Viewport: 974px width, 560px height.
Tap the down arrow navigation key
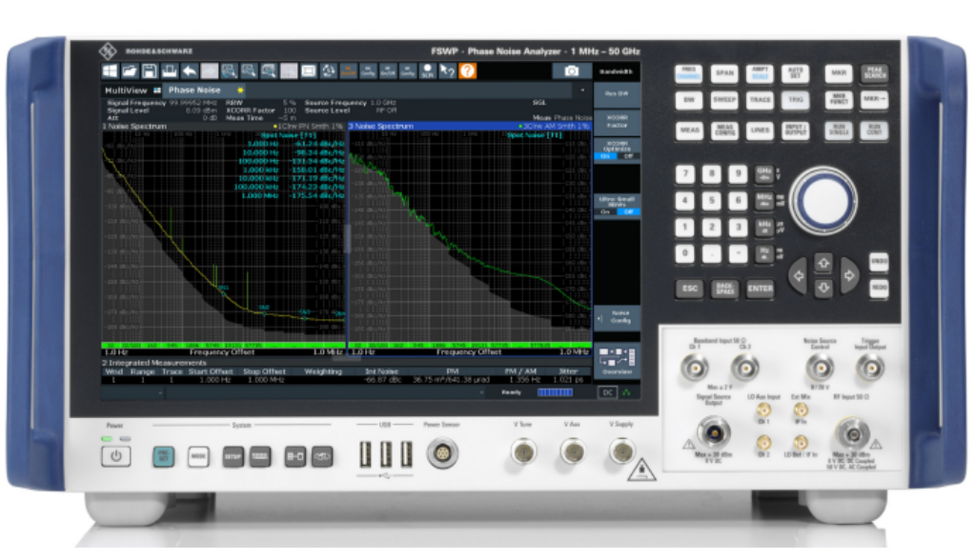823,288
